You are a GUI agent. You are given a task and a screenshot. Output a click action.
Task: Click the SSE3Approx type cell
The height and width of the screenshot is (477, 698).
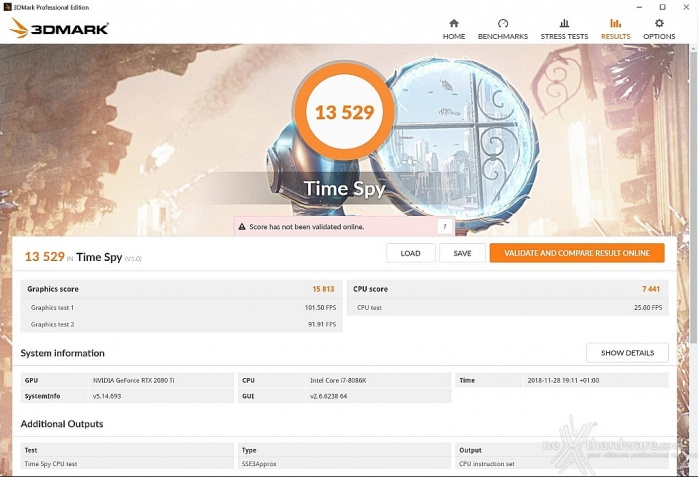click(x=259, y=464)
